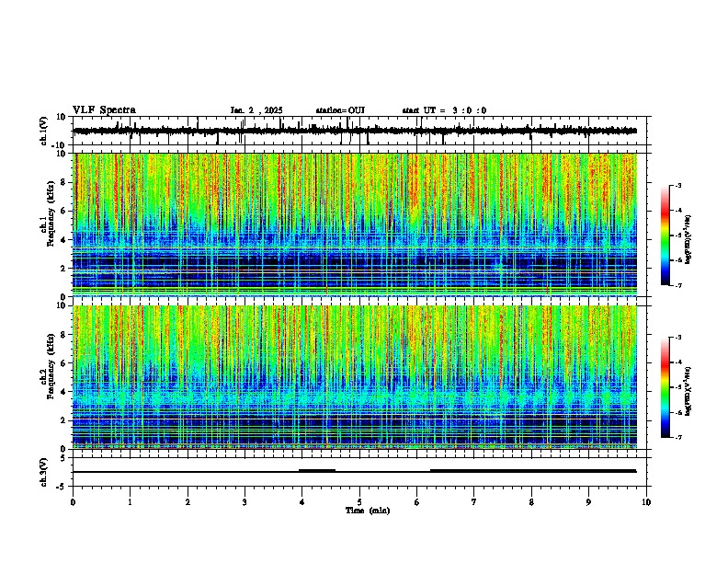This screenshot has height=563, width=728.
Task: Click the "ch.3(V)" axis label
Action: coord(44,472)
